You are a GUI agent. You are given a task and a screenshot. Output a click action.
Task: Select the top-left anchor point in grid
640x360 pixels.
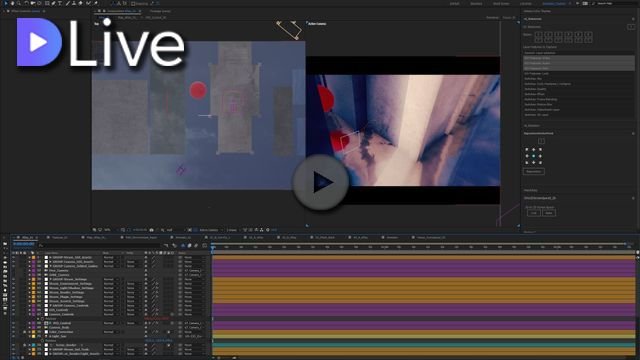527,149
